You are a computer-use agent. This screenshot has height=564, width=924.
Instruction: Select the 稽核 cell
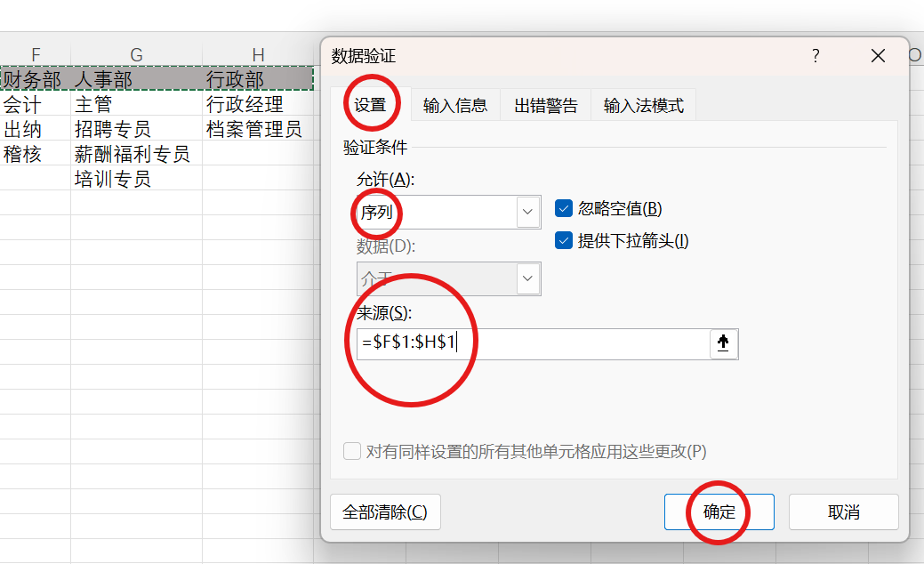click(36, 153)
